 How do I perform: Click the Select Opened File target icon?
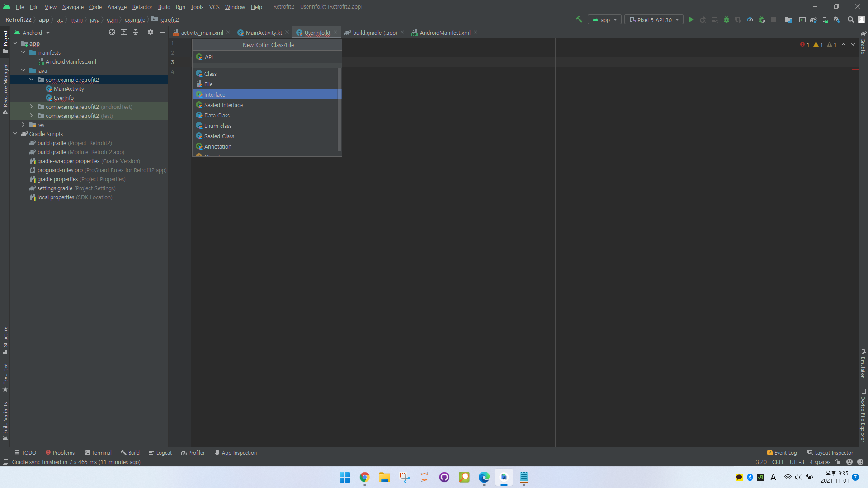click(112, 32)
